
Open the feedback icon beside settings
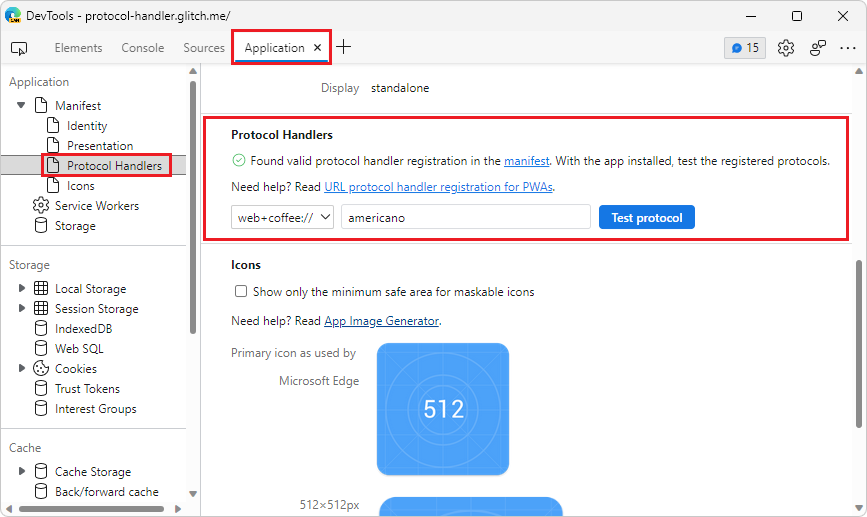click(818, 48)
